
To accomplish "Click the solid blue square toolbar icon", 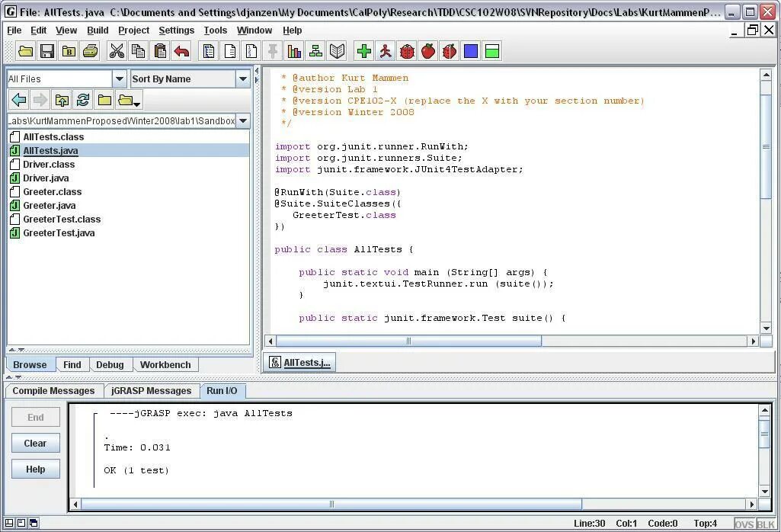I will click(471, 51).
